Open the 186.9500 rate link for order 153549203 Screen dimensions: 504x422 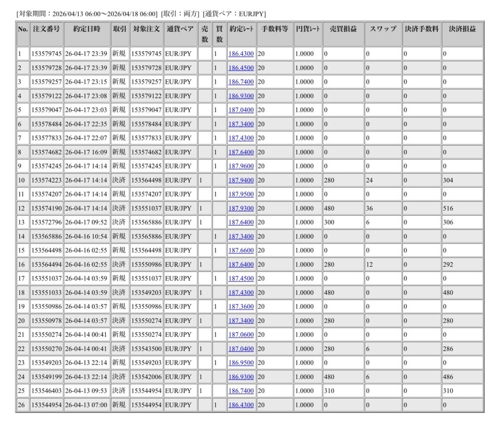click(x=241, y=362)
